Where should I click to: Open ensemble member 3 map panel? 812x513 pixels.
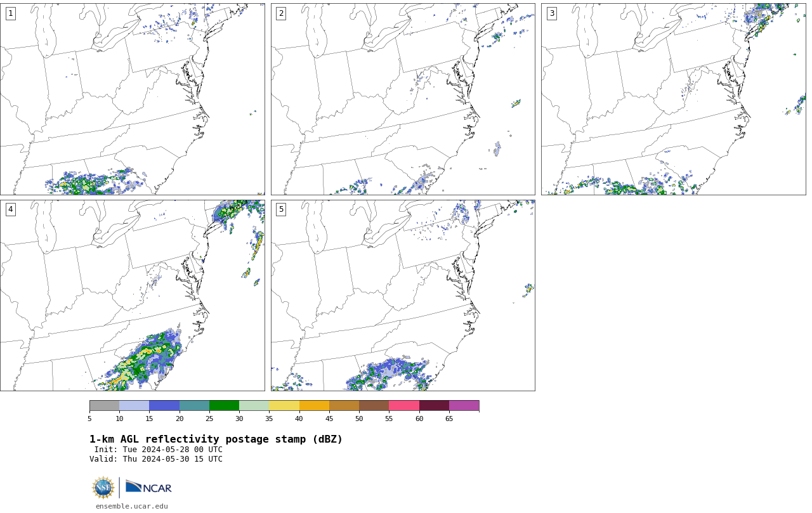tap(673, 99)
